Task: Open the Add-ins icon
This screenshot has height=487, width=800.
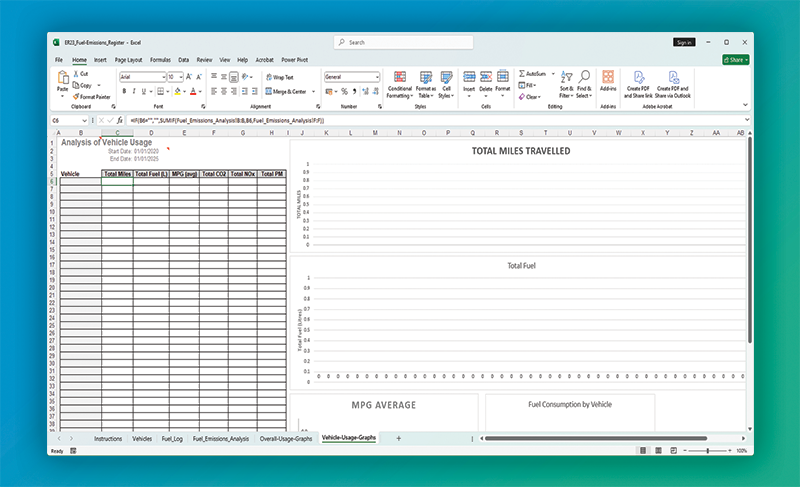Action: (x=608, y=78)
